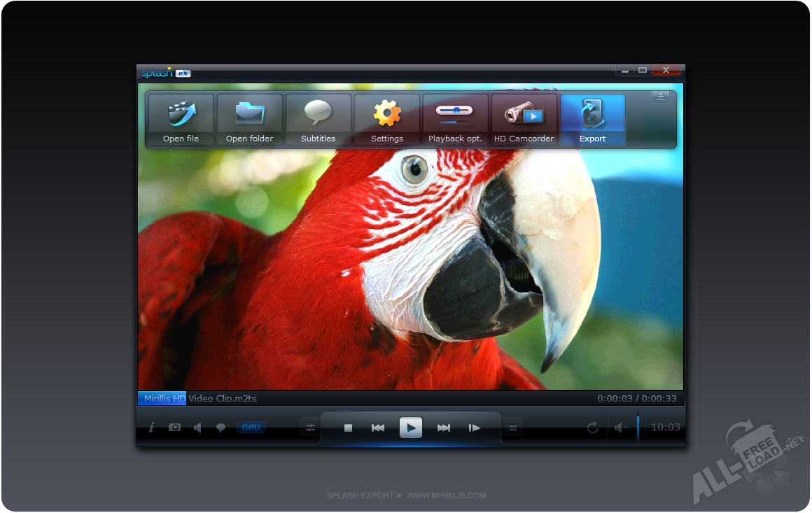
Task: Mute the audio with the volume speaker icon
Action: 620,428
